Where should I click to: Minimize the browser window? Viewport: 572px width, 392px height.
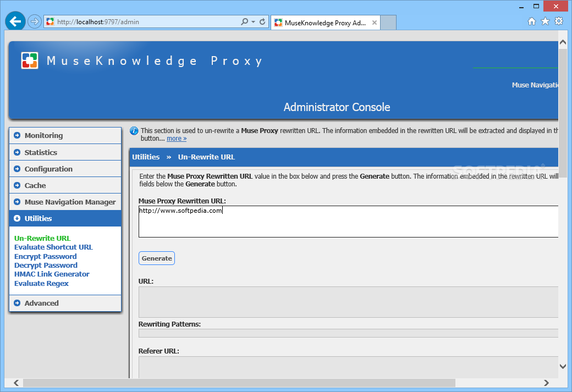point(521,7)
